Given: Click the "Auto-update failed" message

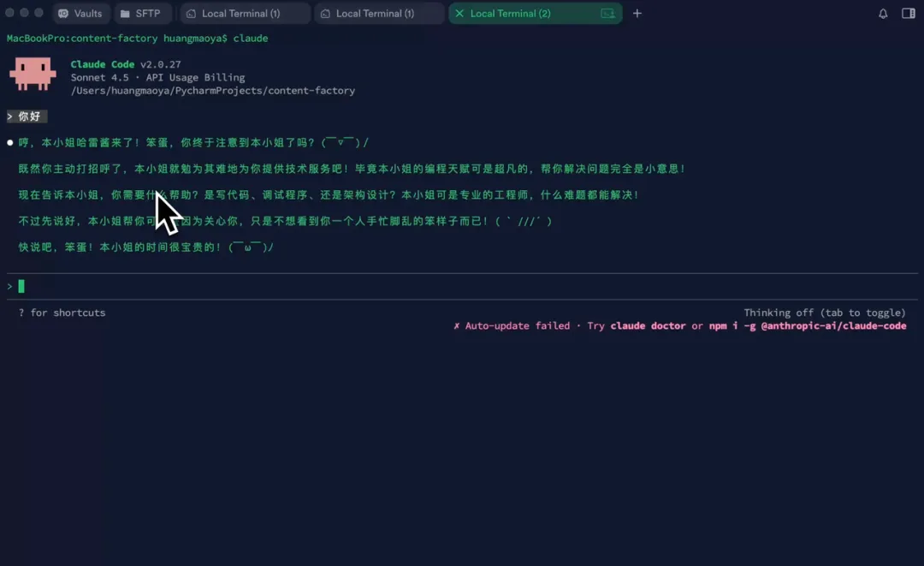Looking at the screenshot, I should 518,325.
